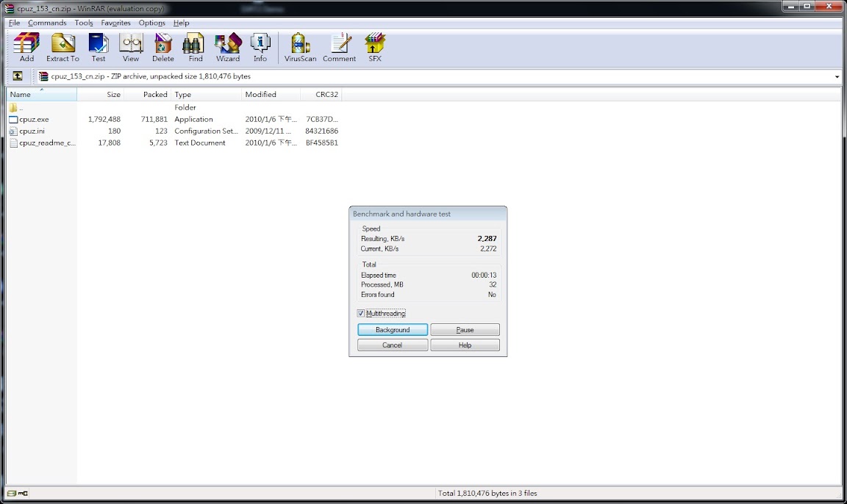847x504 pixels.
Task: Click modified date 2009/12/11
Action: click(x=268, y=131)
